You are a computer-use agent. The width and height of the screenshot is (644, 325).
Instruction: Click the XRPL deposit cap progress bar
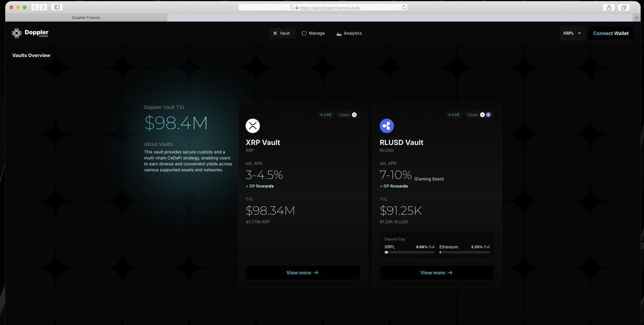(409, 252)
